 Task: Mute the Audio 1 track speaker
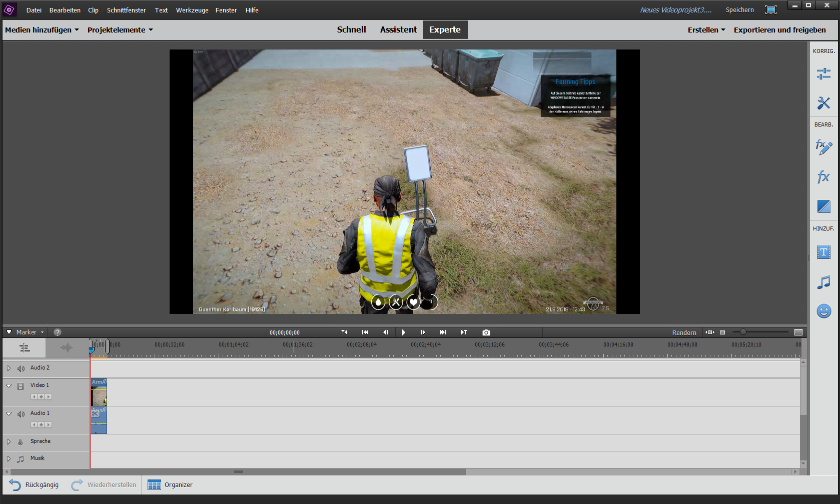tap(21, 414)
